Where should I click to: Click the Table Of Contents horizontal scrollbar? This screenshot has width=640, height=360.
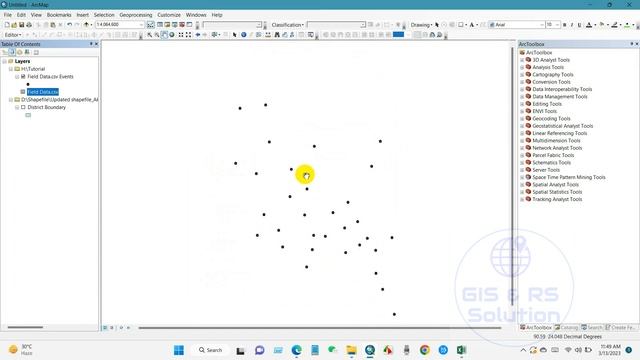pos(25,327)
